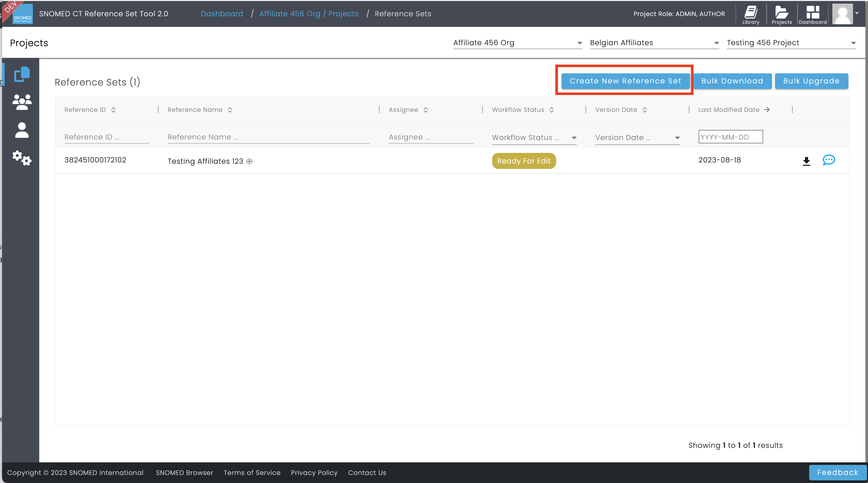Open comments for Testing Affiliates 123

pos(828,160)
